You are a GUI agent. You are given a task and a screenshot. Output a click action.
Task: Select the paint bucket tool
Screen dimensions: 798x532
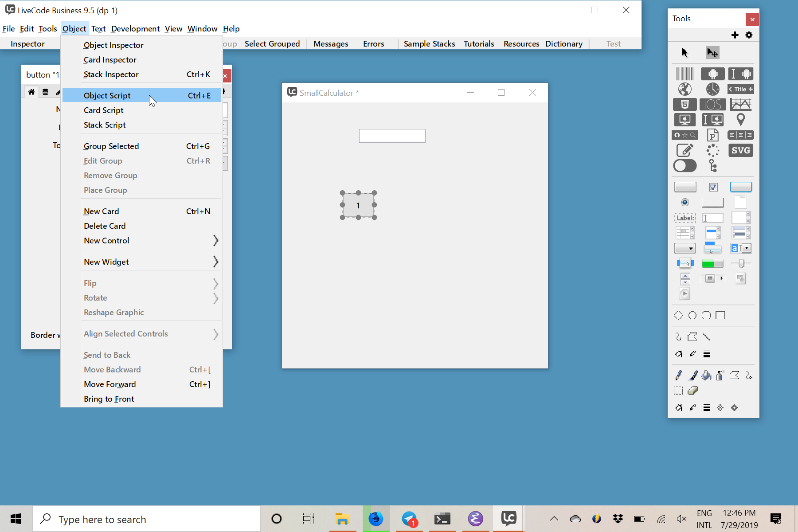coord(707,376)
